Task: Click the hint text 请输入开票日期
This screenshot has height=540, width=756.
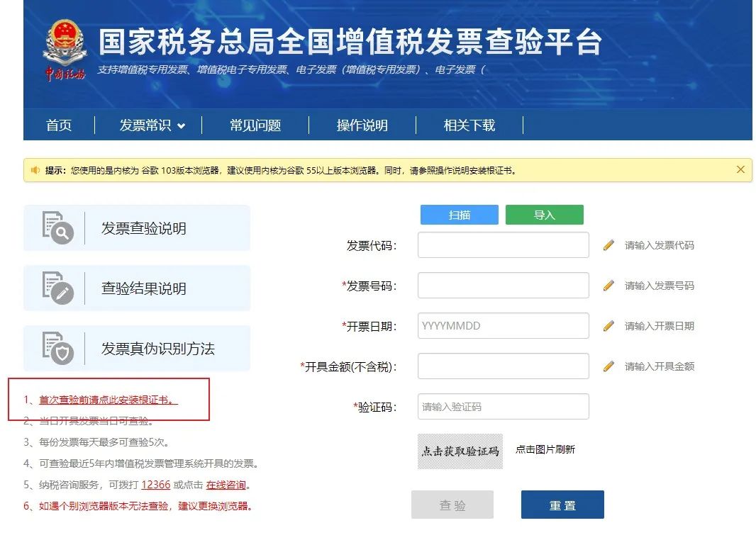Action: pyautogui.click(x=660, y=326)
